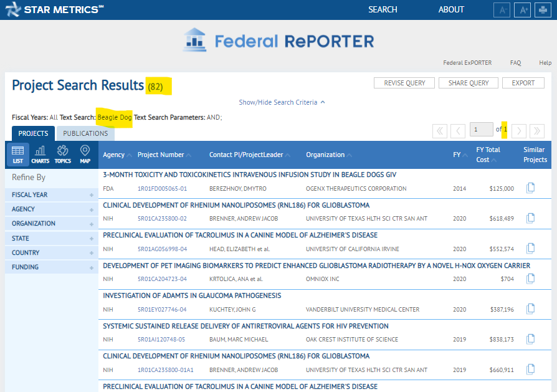557x392 pixels.
Task: Open the Help link
Action: tap(545, 63)
